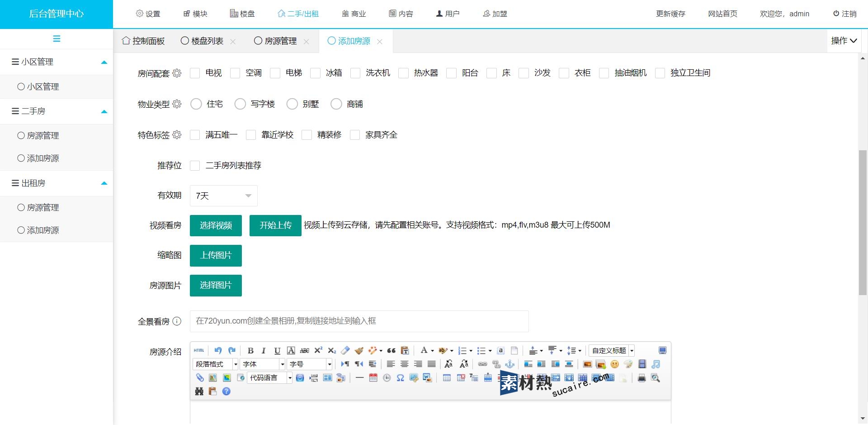The image size is (868, 425).
Task: Click the 选择视频 button
Action: coord(216,225)
